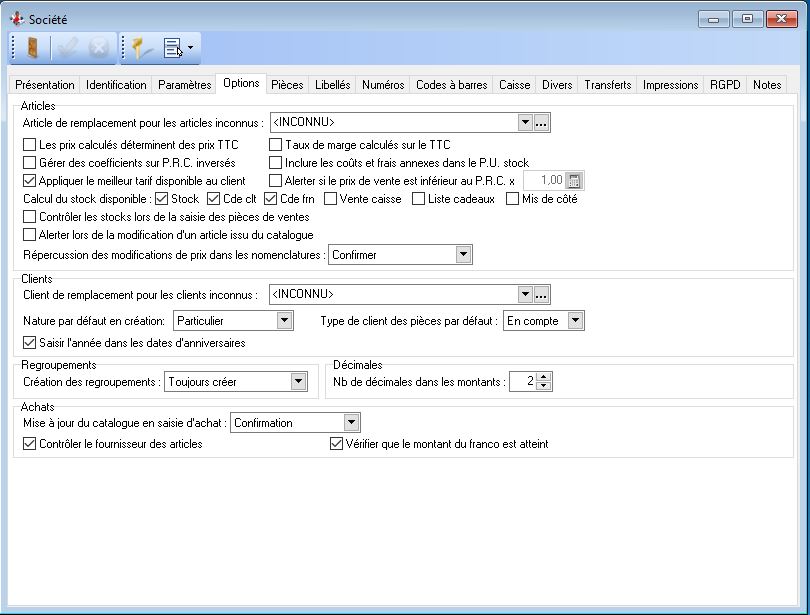Click the exit door icon in toolbar
This screenshot has height=615, width=810.
34,47
